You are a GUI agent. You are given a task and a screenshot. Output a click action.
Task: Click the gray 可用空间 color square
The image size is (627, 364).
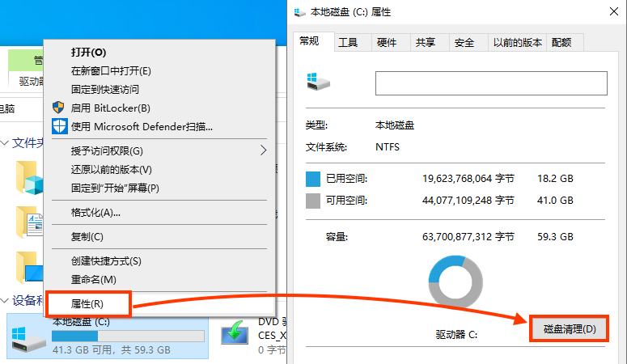(313, 201)
